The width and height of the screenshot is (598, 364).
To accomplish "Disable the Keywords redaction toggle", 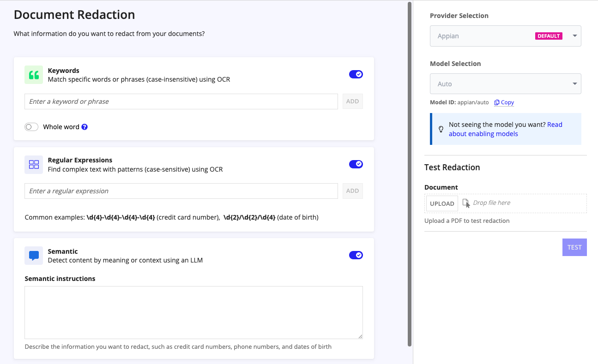I will click(x=356, y=74).
